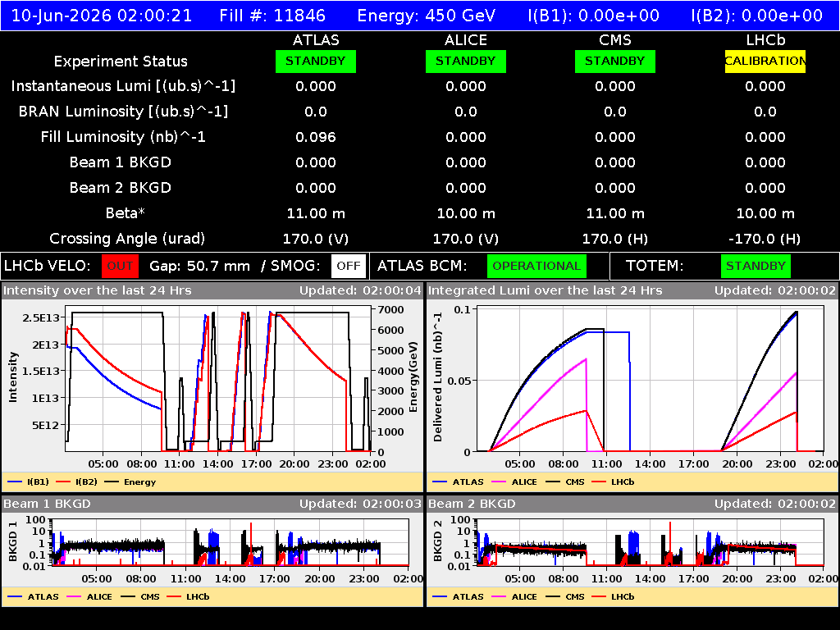840x630 pixels.
Task: Click the Experiment Status row label
Action: pyautogui.click(x=121, y=61)
